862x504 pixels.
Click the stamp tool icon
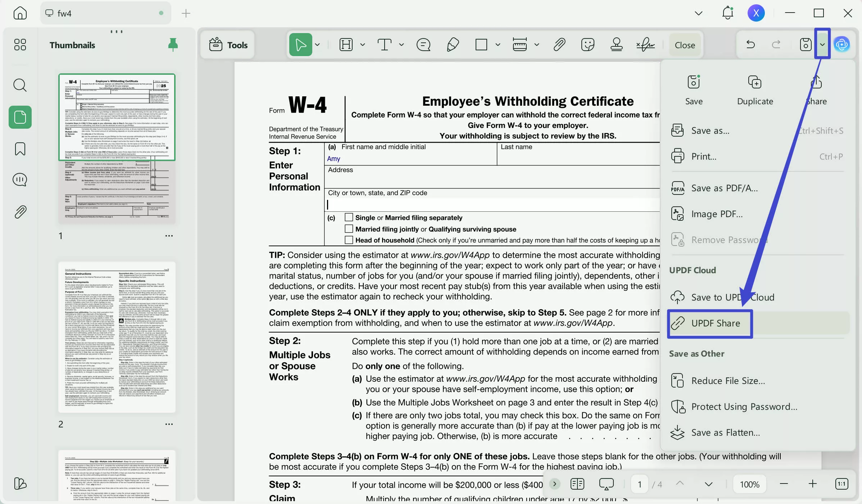616,45
